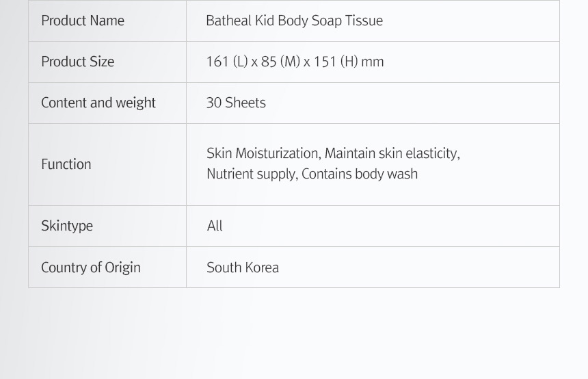Select the "151 (H)" height dimension
This screenshot has width=588, height=379.
tap(336, 62)
